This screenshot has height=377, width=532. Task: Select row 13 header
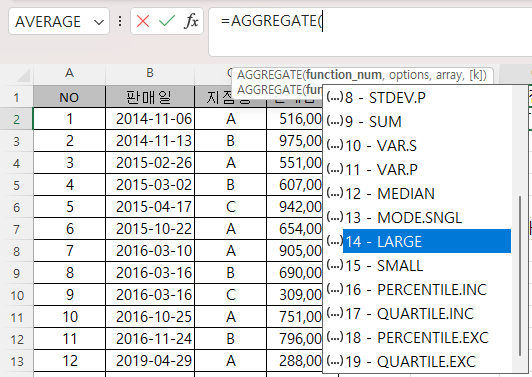(16, 361)
